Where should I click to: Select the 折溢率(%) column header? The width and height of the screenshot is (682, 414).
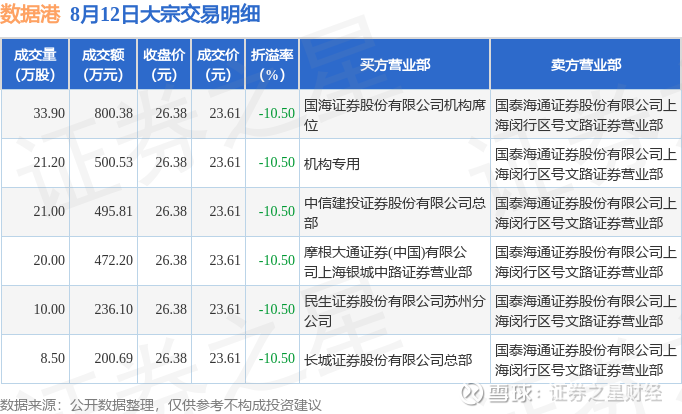pos(272,64)
